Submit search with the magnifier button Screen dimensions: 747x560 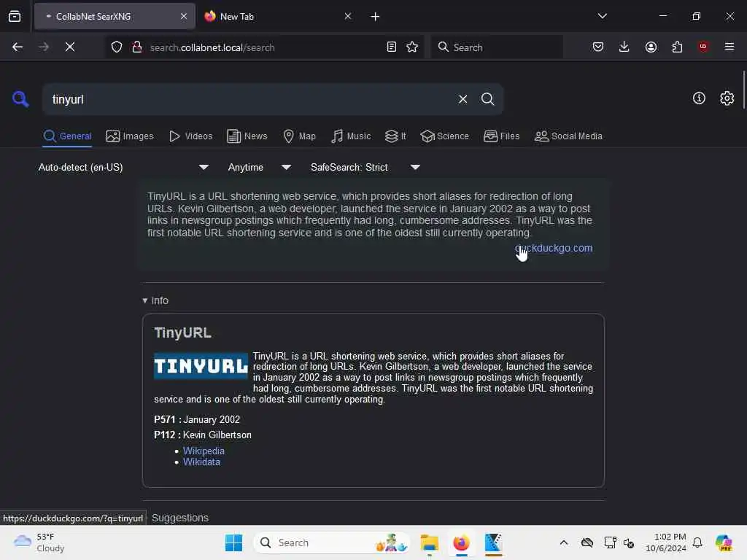[487, 99]
